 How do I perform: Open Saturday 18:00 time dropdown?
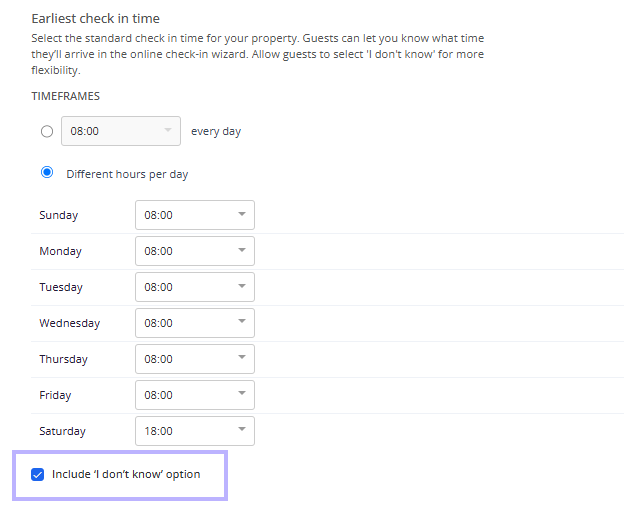tap(195, 431)
